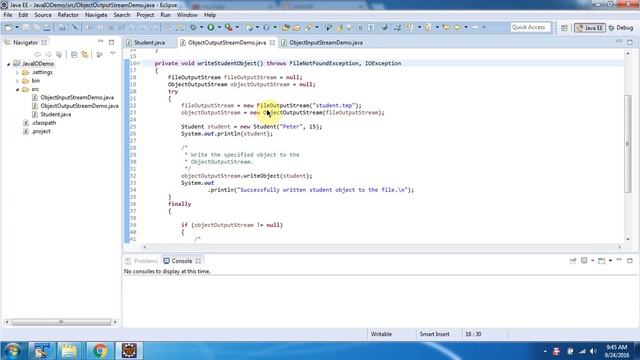Click the Console display selected console icon
The height and width of the screenshot is (360, 640).
pyautogui.click(x=584, y=260)
